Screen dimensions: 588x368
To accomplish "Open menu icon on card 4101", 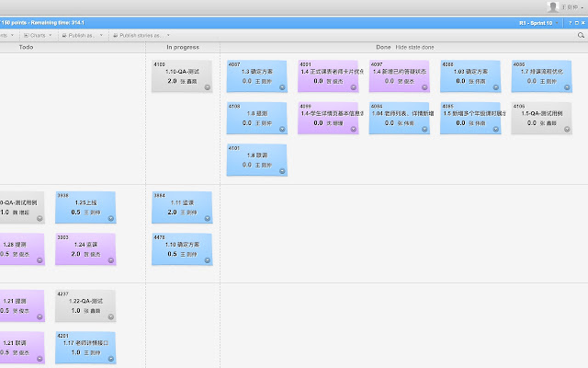I will [281, 171].
